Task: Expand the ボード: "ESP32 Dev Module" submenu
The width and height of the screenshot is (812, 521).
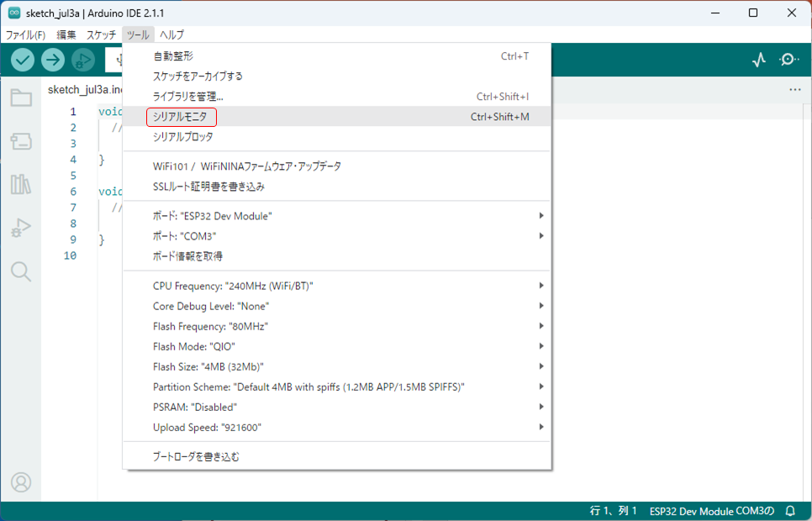Action: click(337, 216)
